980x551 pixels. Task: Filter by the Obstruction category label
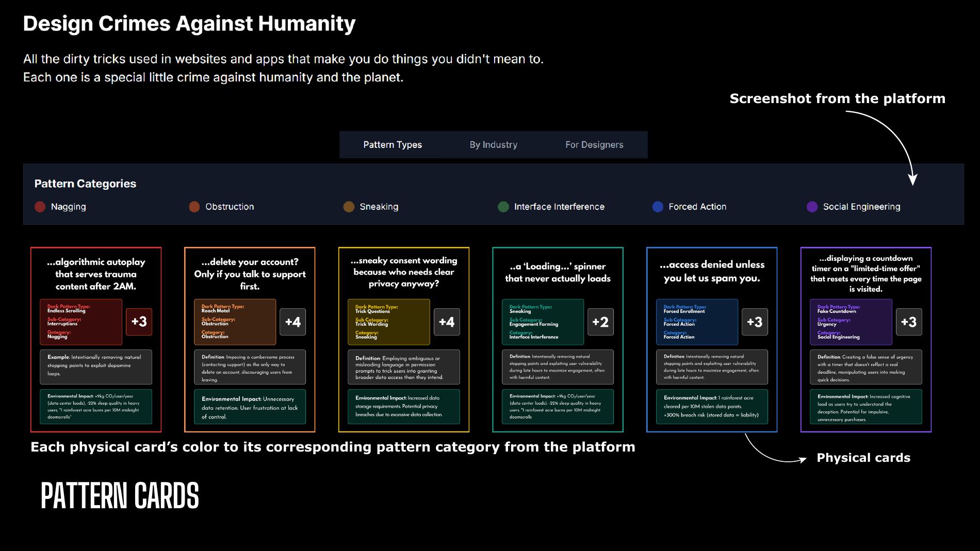click(x=230, y=207)
